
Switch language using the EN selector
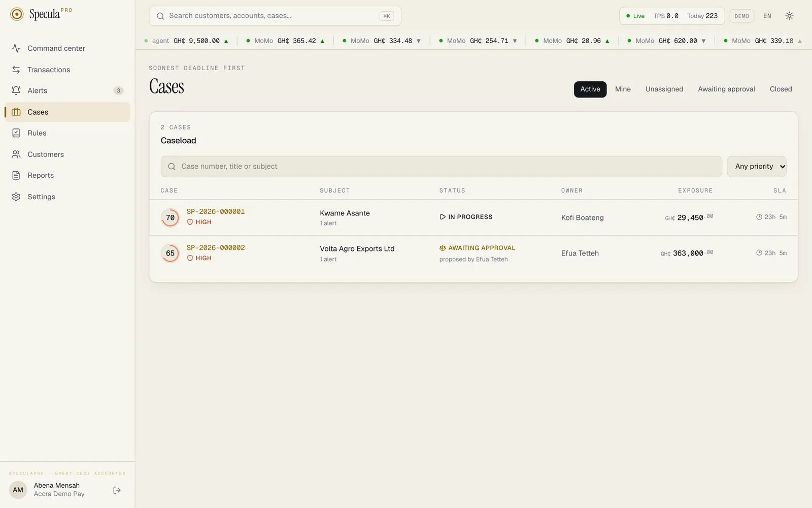767,16
